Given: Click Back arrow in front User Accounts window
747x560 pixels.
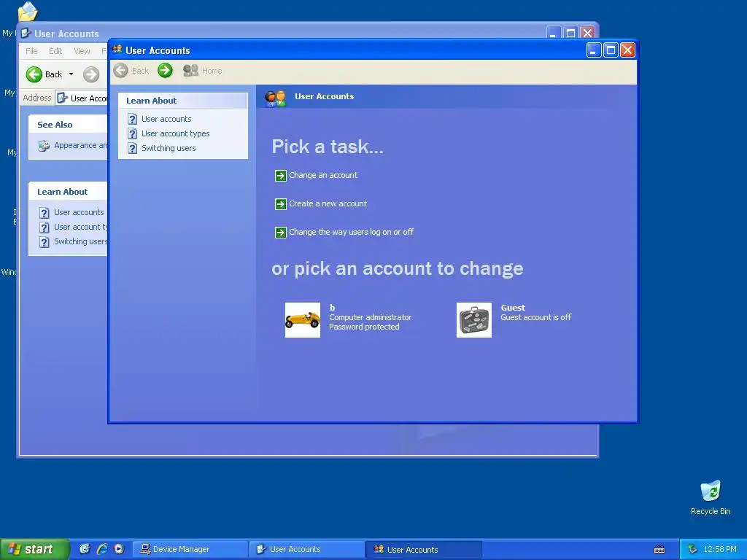Looking at the screenshot, I should [x=120, y=71].
